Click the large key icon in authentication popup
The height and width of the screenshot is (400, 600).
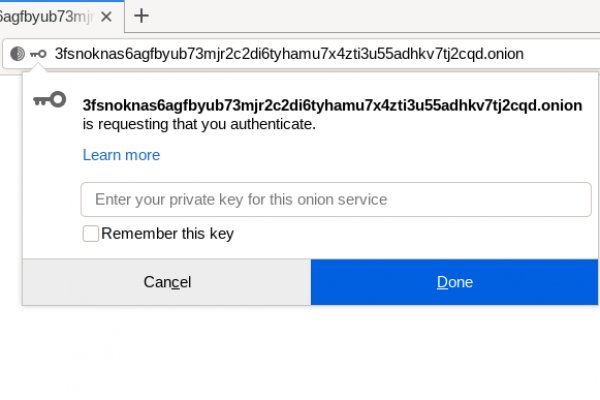49,100
